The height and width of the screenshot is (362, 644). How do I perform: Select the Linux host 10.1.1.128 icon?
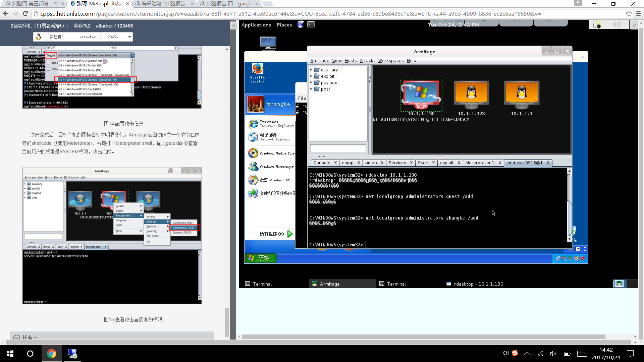(471, 95)
